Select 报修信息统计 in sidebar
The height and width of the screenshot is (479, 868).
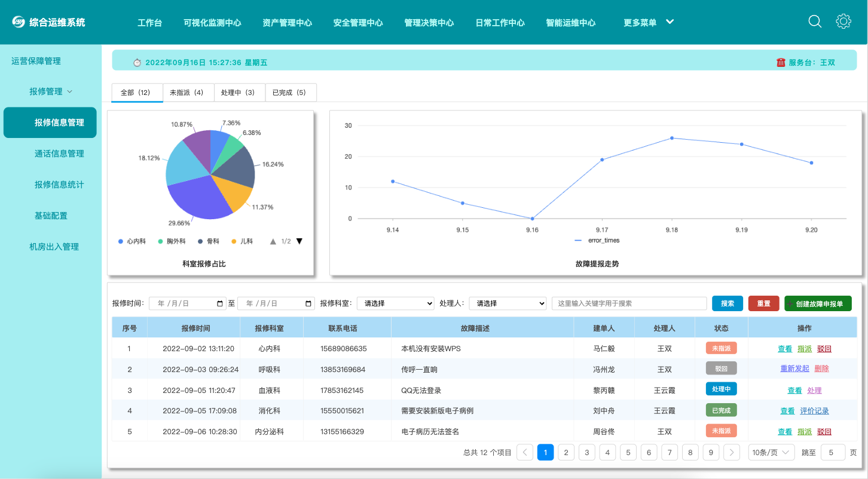(59, 185)
